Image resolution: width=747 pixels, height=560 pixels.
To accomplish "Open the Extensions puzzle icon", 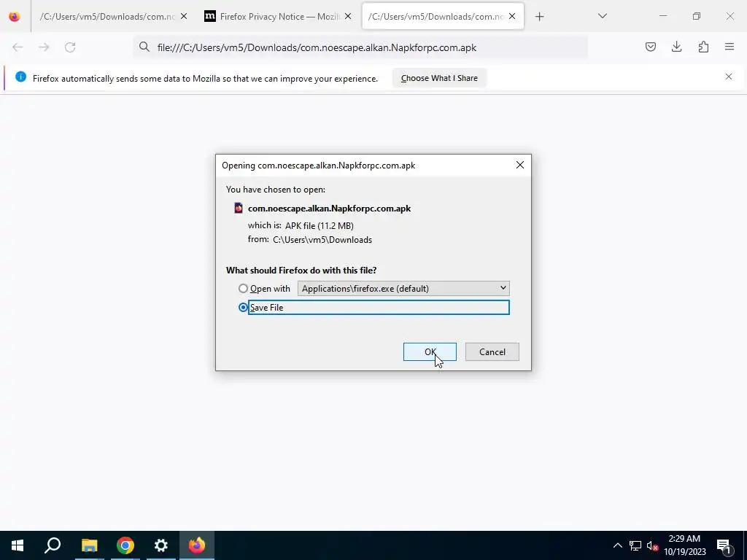I will pyautogui.click(x=703, y=47).
